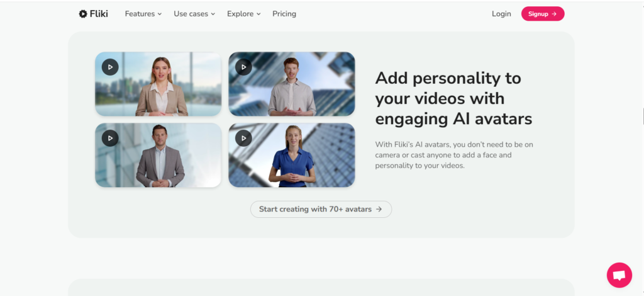Open the chat support bubble
Viewport: 644px width, 296px height.
pos(619,275)
